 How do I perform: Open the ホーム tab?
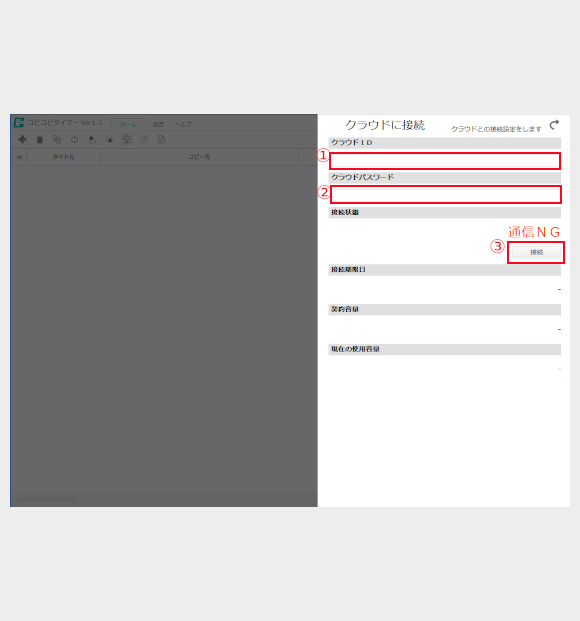tap(128, 124)
